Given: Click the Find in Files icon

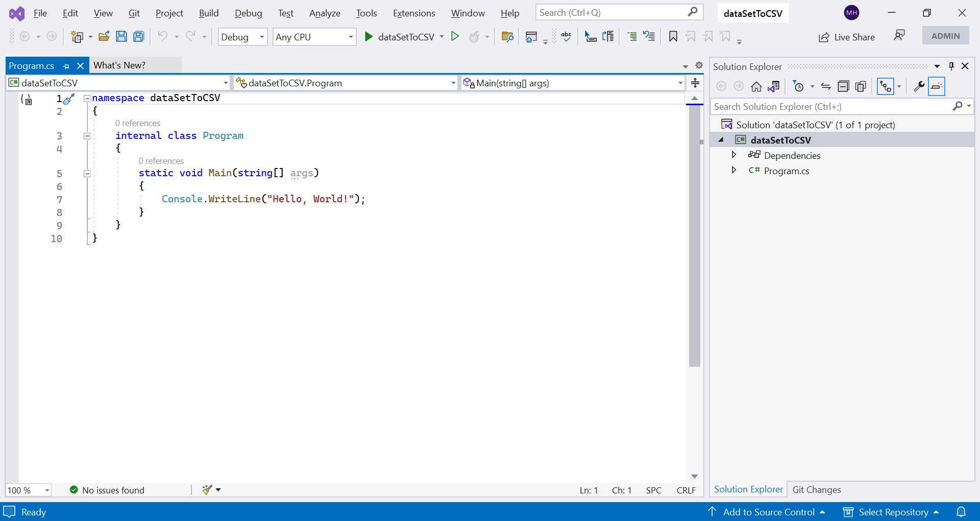Looking at the screenshot, I should (507, 36).
